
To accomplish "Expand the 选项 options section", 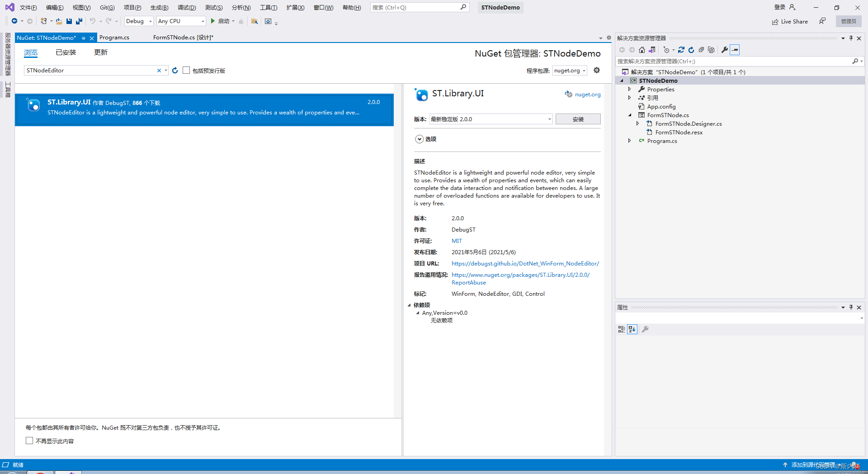I will click(420, 139).
